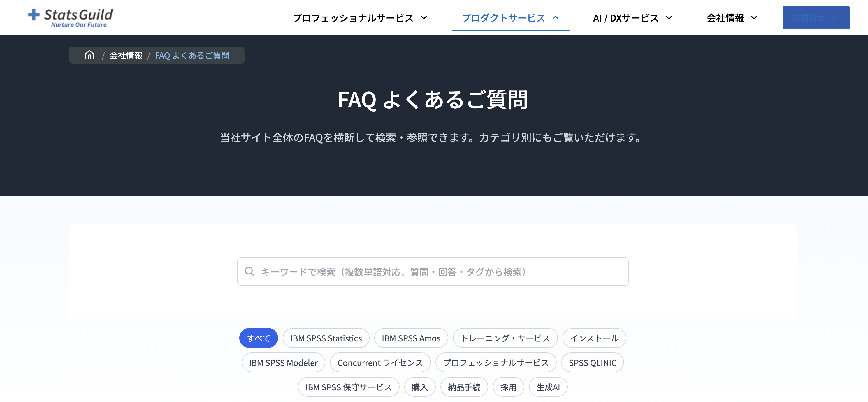Select the IBM SPSS Modeler filter
Viewport: 868px width, 402px height.
point(283,362)
